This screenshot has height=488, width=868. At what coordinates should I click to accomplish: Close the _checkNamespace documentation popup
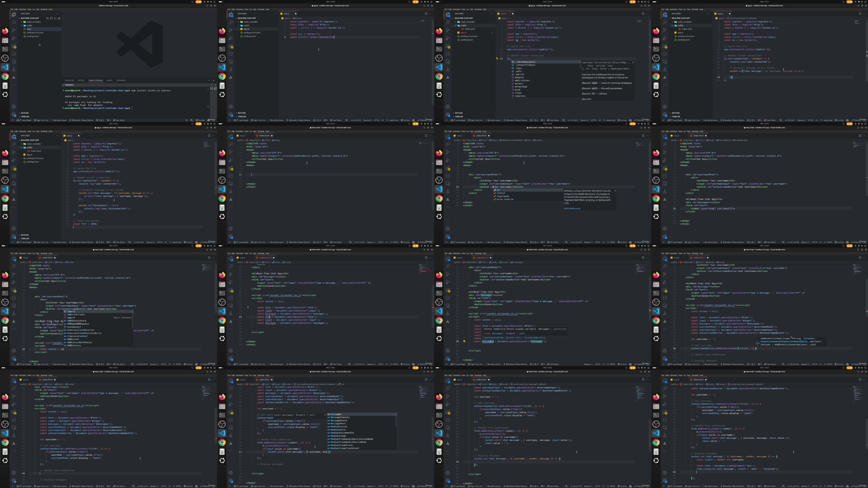tap(633, 62)
